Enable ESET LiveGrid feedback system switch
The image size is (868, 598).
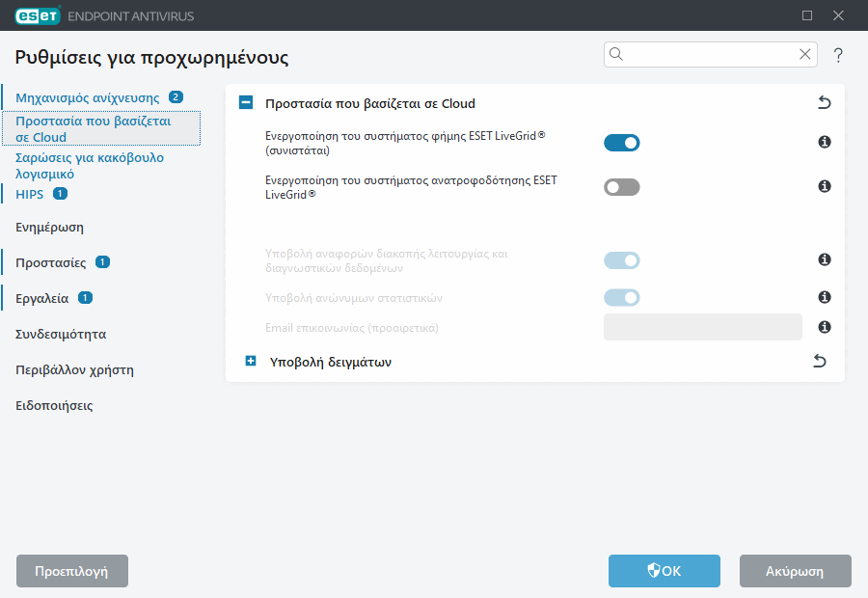pyautogui.click(x=622, y=187)
